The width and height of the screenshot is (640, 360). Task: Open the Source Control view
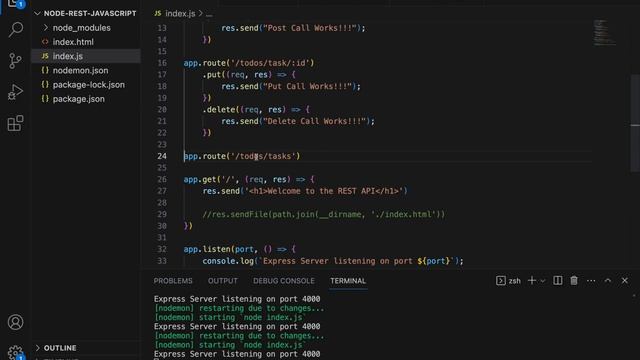click(15, 60)
